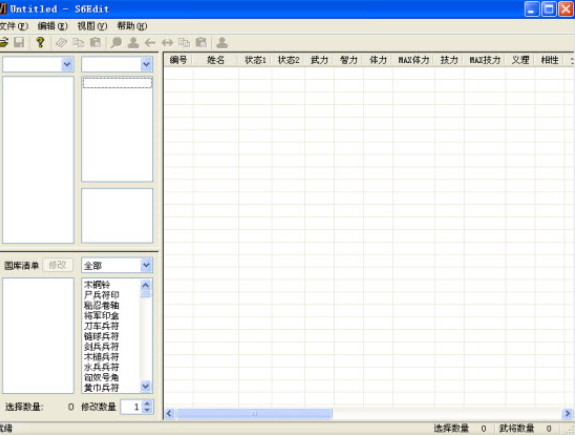Click the 体力 column header
The width and height of the screenshot is (575, 436).
coord(378,60)
